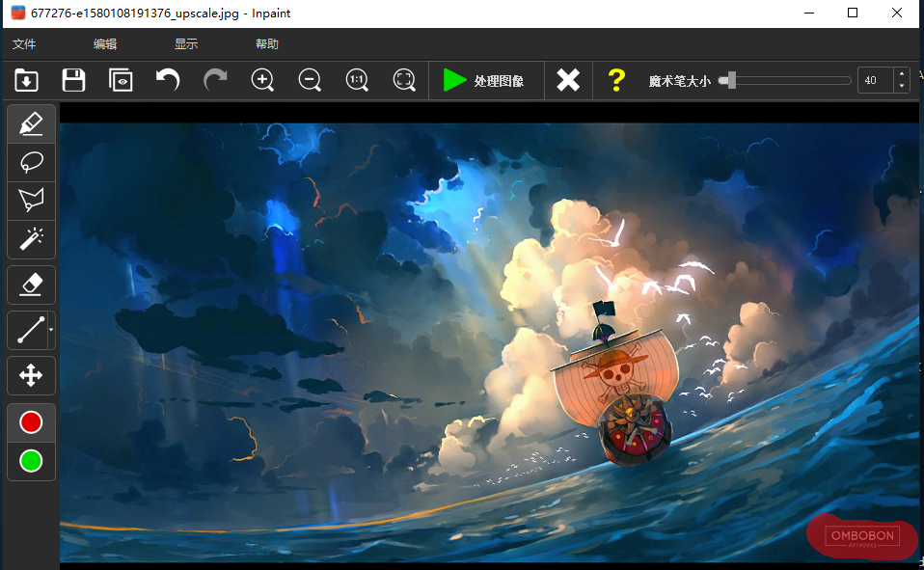Click the white X cancel icon
The width and height of the screenshot is (924, 570).
pyautogui.click(x=568, y=80)
